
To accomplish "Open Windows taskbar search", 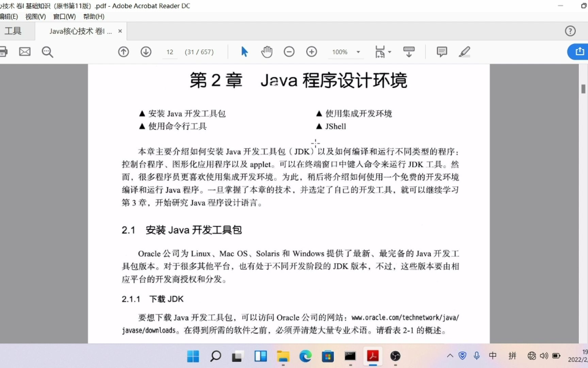I will (x=216, y=356).
